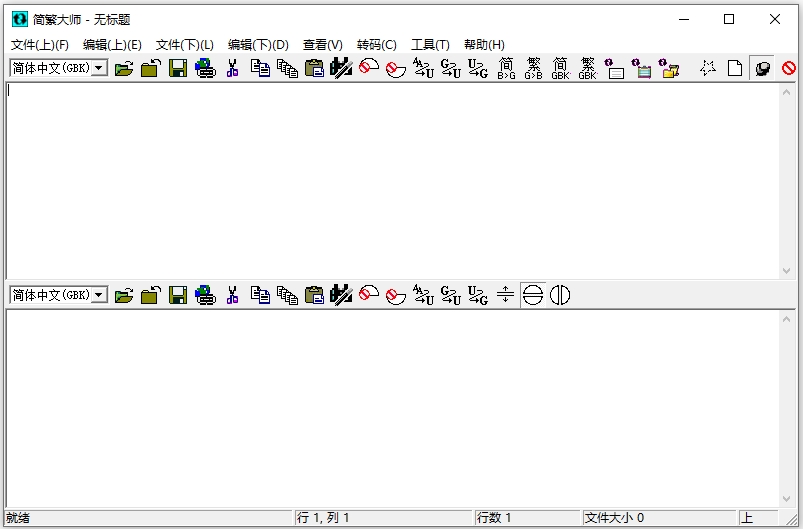Cut selection with upper toolbar scissors
This screenshot has width=803, height=529.
[x=233, y=68]
